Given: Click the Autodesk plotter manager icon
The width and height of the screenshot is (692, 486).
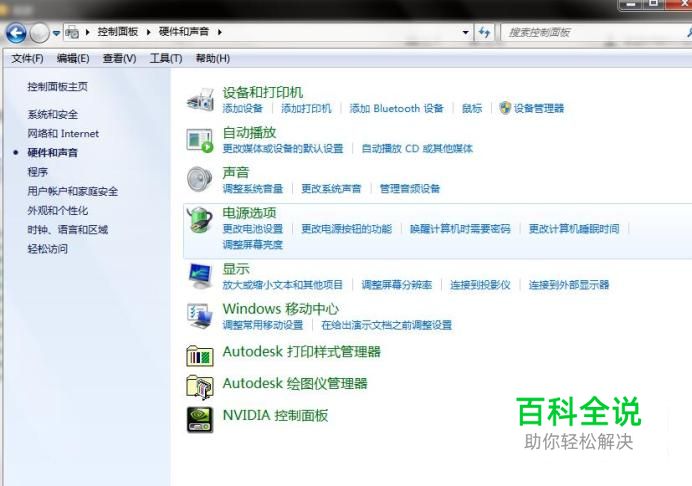Looking at the screenshot, I should [200, 387].
